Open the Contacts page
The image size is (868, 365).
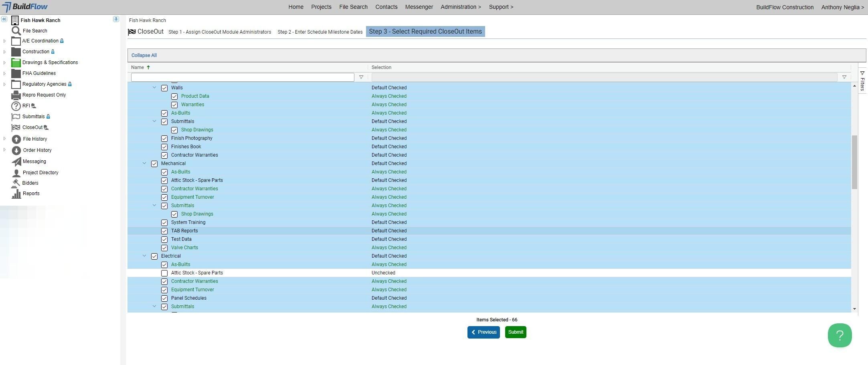coord(386,7)
